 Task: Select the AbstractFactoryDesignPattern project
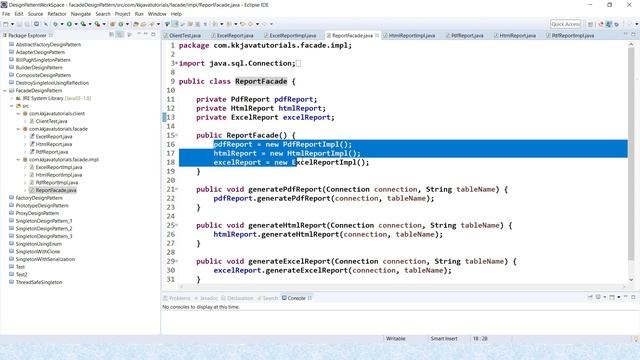(48, 44)
